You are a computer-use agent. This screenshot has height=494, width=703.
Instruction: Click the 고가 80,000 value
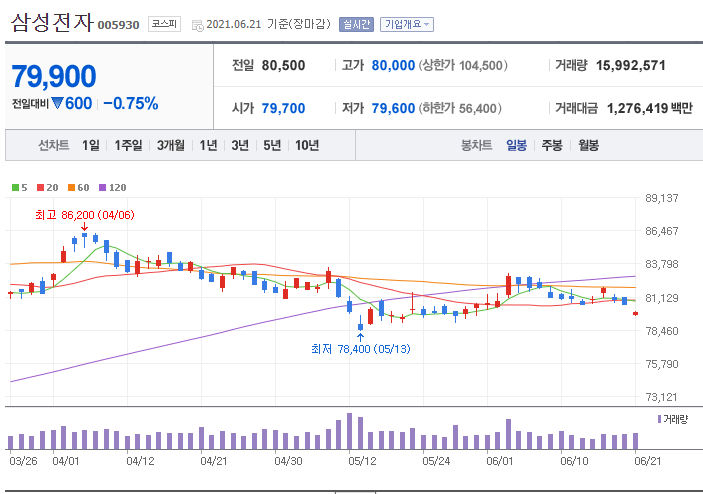click(x=393, y=65)
